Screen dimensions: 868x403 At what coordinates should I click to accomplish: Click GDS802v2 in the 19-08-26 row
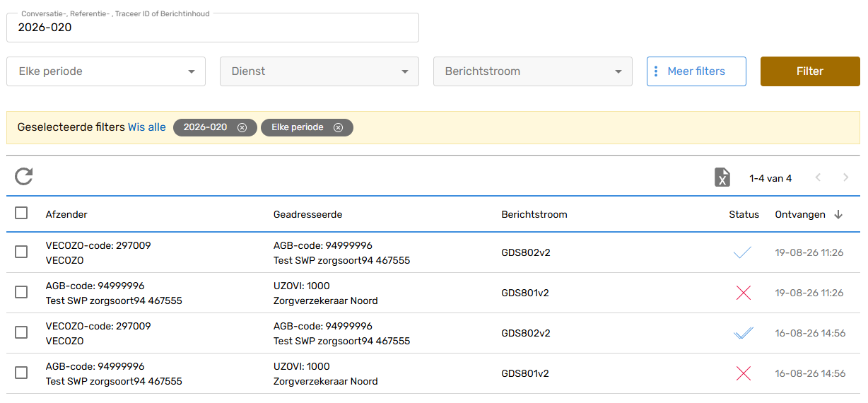click(x=526, y=252)
